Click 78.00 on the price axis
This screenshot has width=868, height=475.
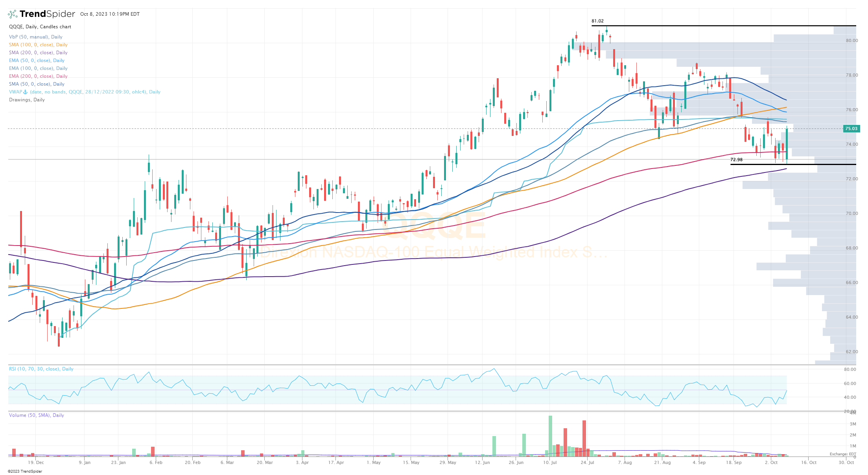pyautogui.click(x=852, y=75)
